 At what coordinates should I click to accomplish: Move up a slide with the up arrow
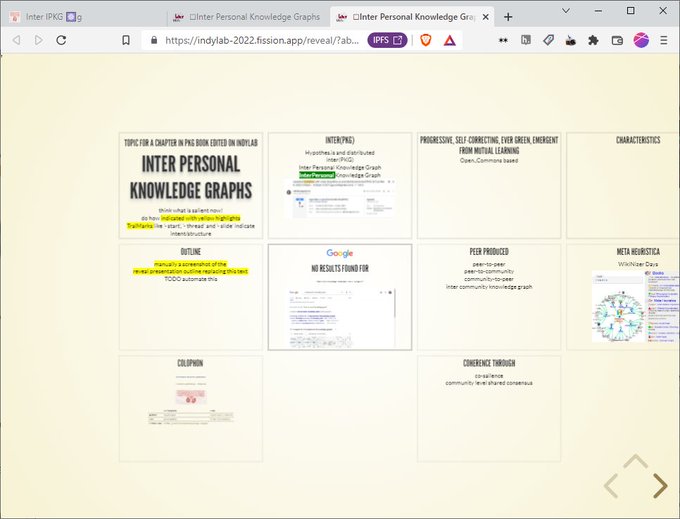pyautogui.click(x=635, y=461)
